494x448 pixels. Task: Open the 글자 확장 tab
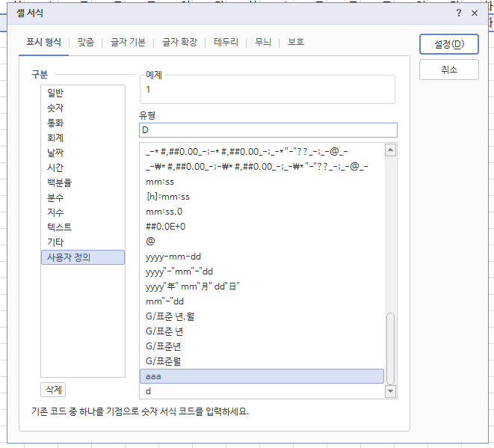coord(179,42)
